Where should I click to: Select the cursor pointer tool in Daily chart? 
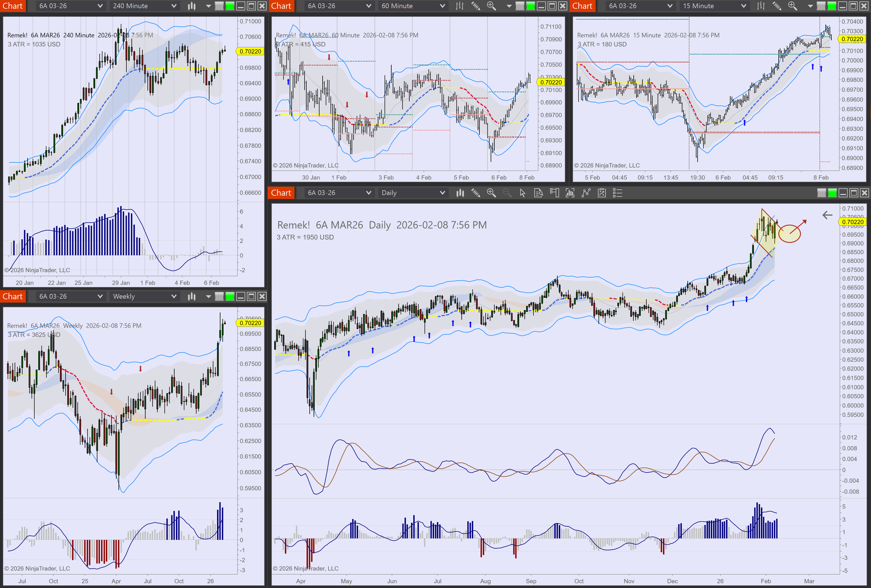coord(523,193)
